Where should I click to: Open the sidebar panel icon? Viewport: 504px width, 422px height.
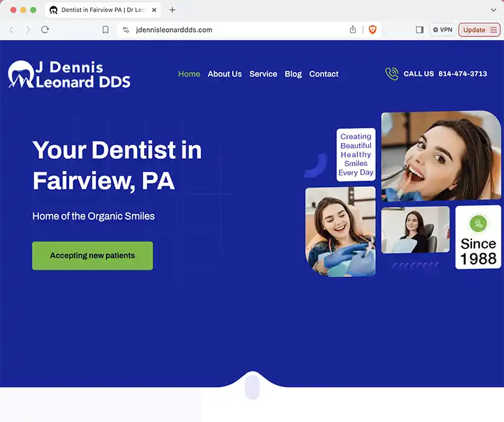pyautogui.click(x=419, y=30)
